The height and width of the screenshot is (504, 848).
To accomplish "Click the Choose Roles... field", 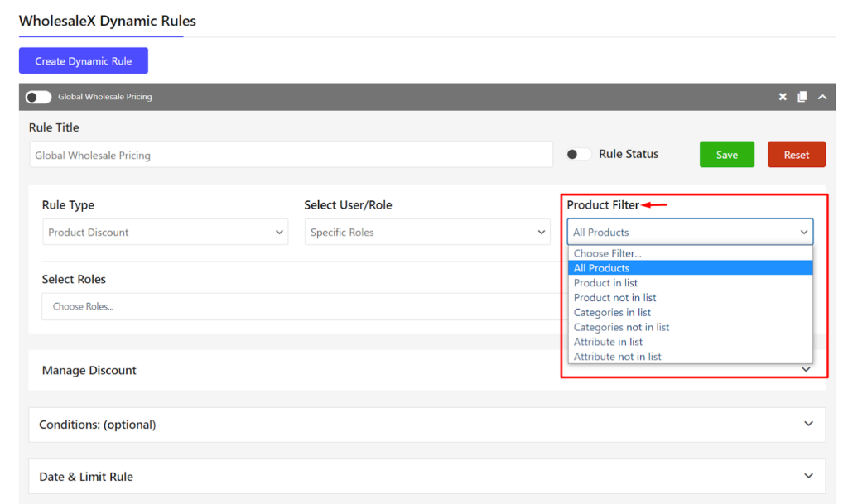I will (303, 306).
